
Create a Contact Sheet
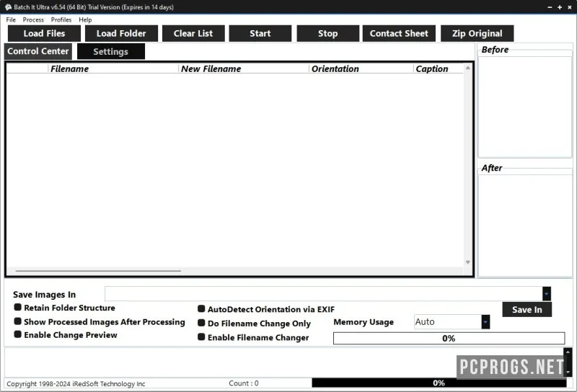pos(399,33)
